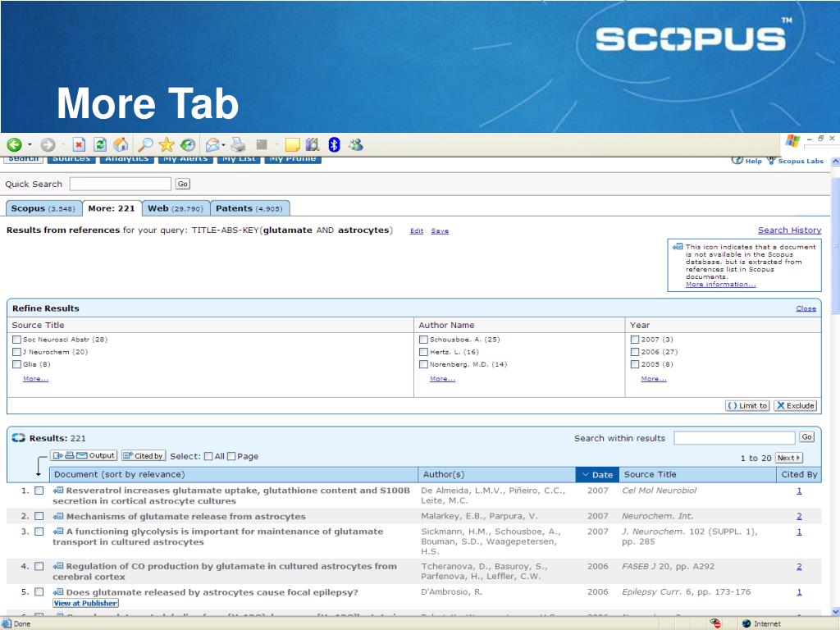The height and width of the screenshot is (630, 840).
Task: Click the Edit query link
Action: (417, 231)
